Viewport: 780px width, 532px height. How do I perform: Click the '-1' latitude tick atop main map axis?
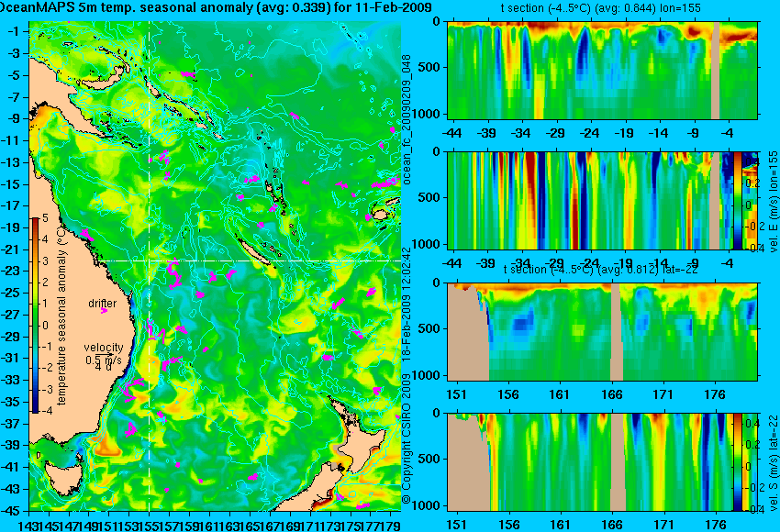pyautogui.click(x=16, y=31)
